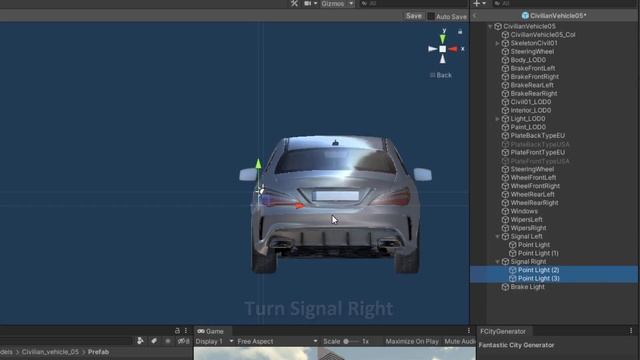Expand the SkeletonCivil01 object
The width and height of the screenshot is (640, 360).
pyautogui.click(x=497, y=43)
